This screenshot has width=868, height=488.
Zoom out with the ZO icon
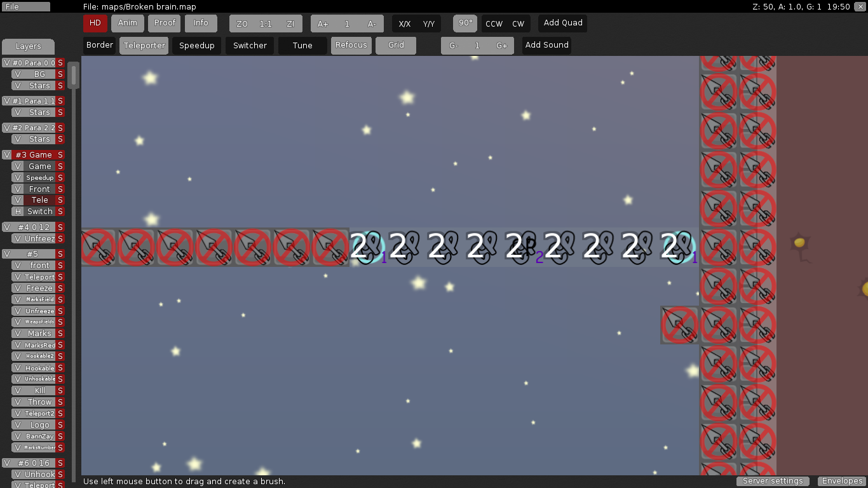click(x=241, y=23)
